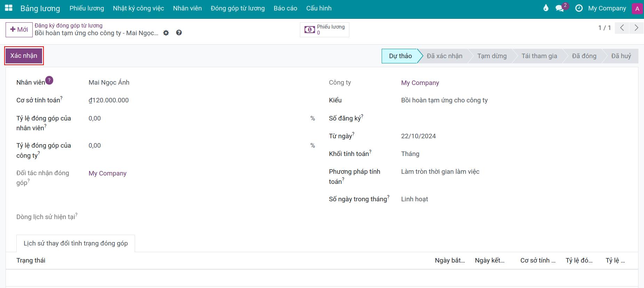Screen dimensions: 644x288
Task: Switch company via My Company navbar selector
Action: point(607,8)
